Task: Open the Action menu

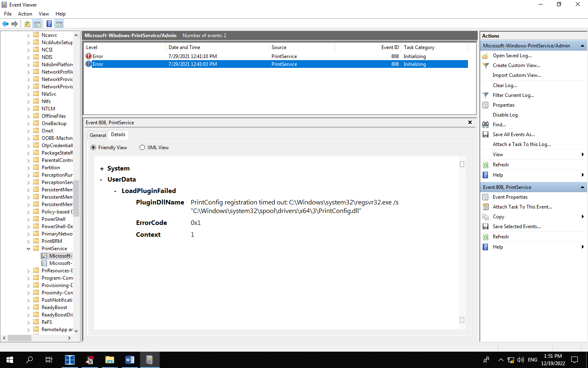Action: click(x=25, y=14)
